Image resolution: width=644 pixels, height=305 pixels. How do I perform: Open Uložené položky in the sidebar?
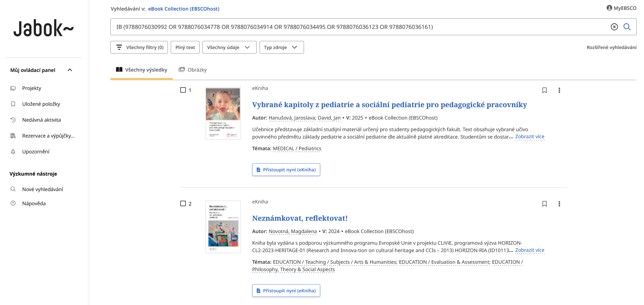click(41, 104)
